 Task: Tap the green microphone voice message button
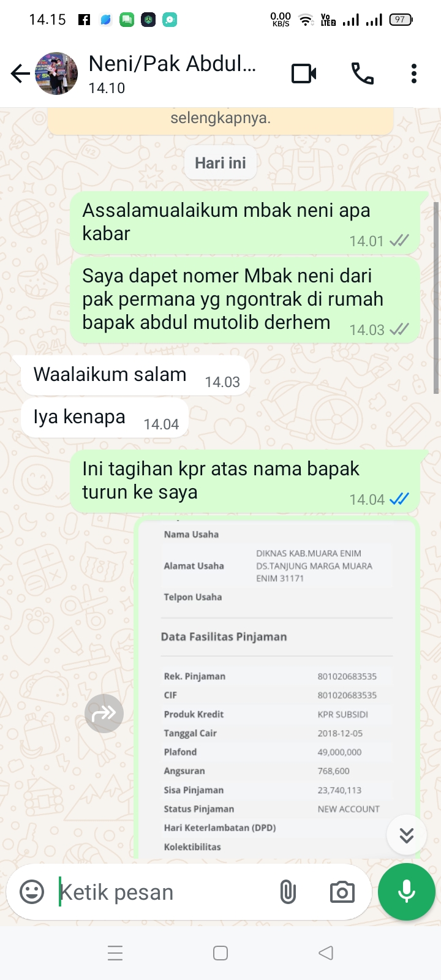coord(407,892)
